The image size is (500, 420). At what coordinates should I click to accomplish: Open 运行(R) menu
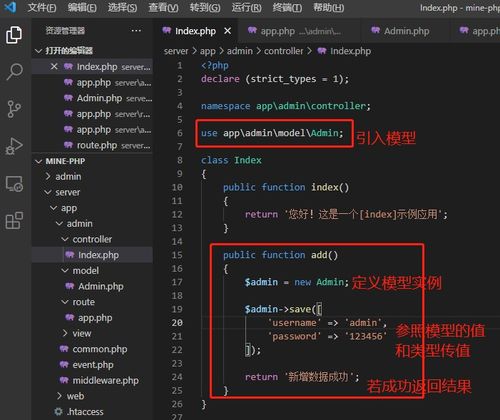coord(246,7)
